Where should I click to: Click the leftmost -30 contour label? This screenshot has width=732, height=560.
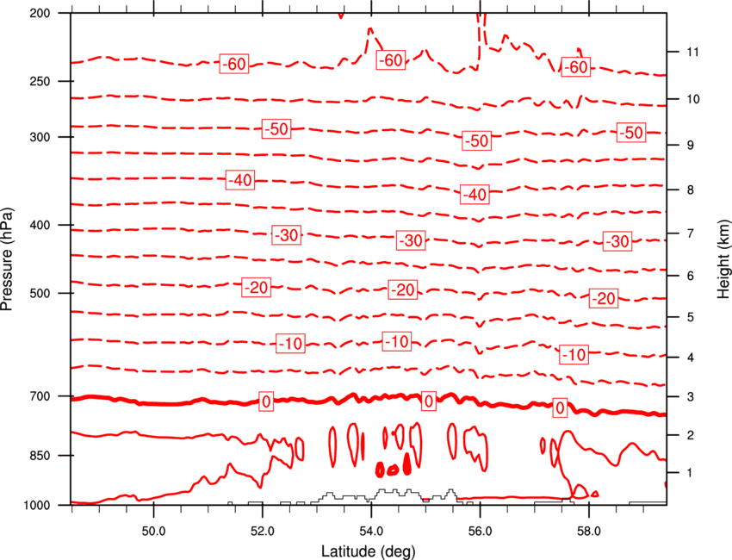pyautogui.click(x=286, y=235)
